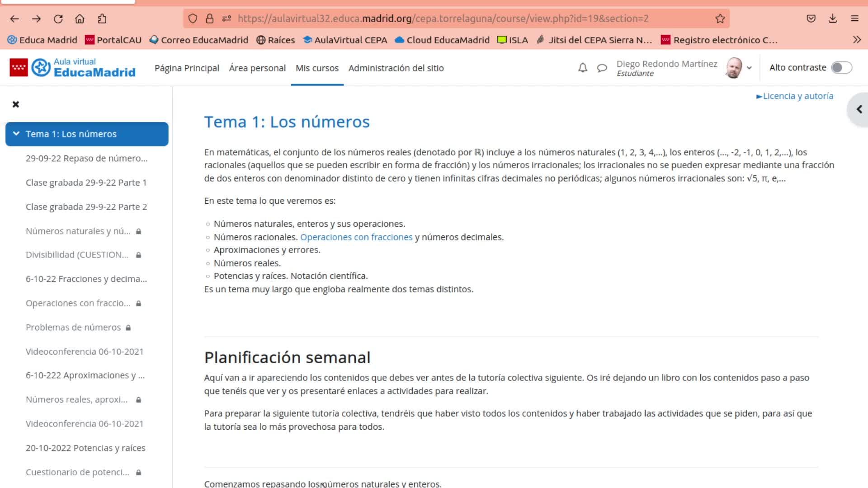Open the user menu dropdown arrow
Viewport: 868px width, 488px height.
[x=749, y=68]
